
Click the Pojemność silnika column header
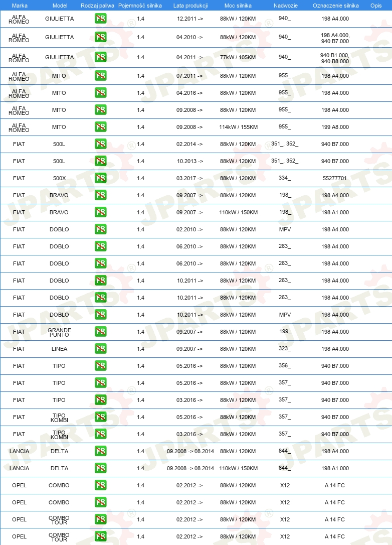pos(140,6)
